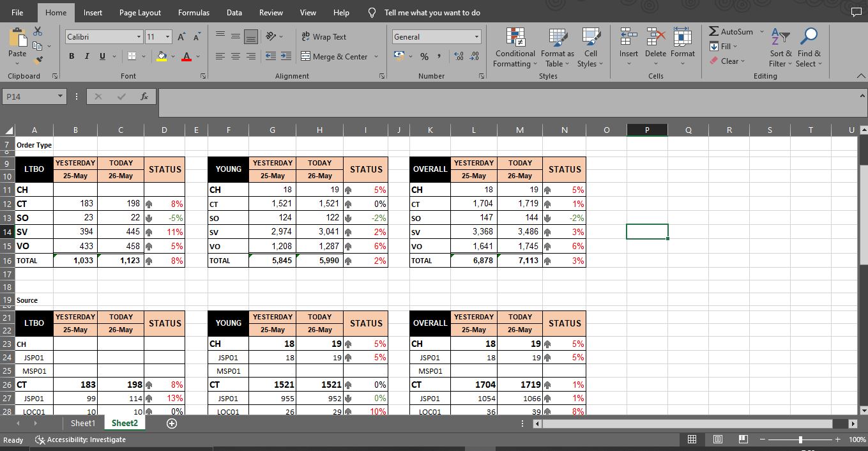Open the General number format dropdown
The width and height of the screenshot is (868, 451).
point(476,37)
